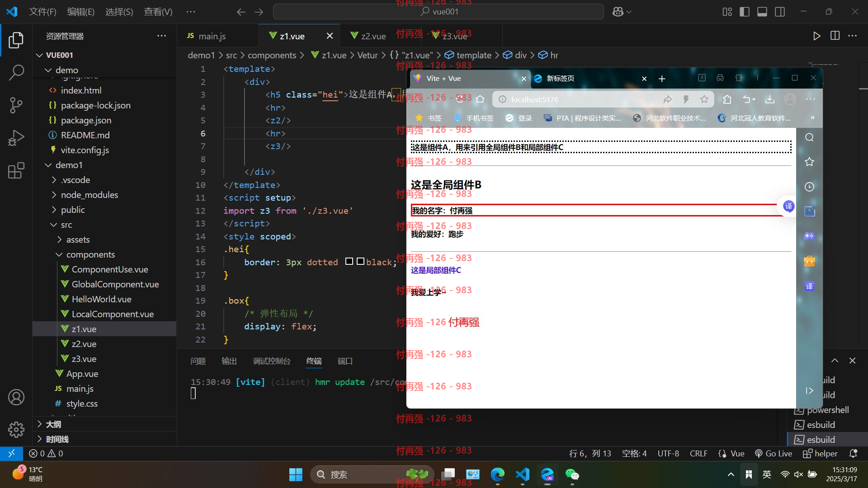This screenshot has width=868, height=488.
Task: Click VS Code command center search box
Action: pyautogui.click(x=438, y=12)
